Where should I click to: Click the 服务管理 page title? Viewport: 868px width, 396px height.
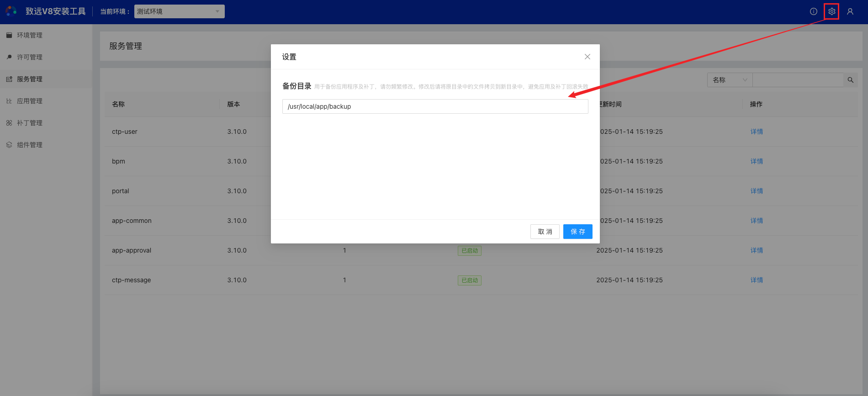click(126, 46)
